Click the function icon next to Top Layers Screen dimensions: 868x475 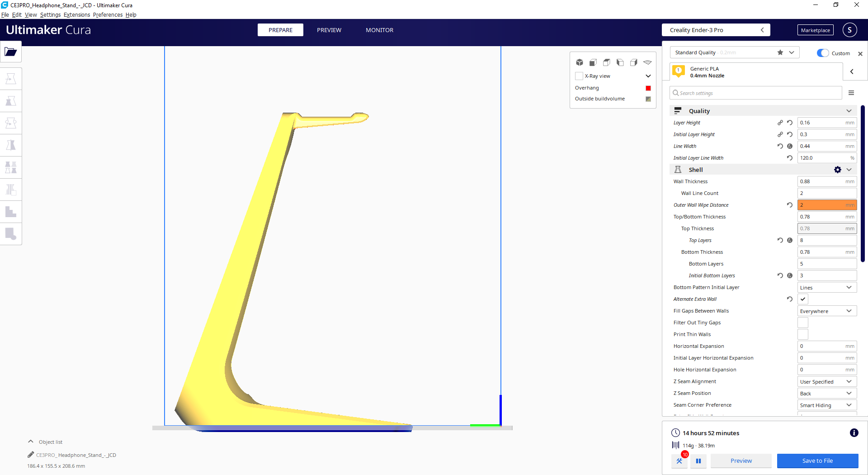click(x=790, y=240)
